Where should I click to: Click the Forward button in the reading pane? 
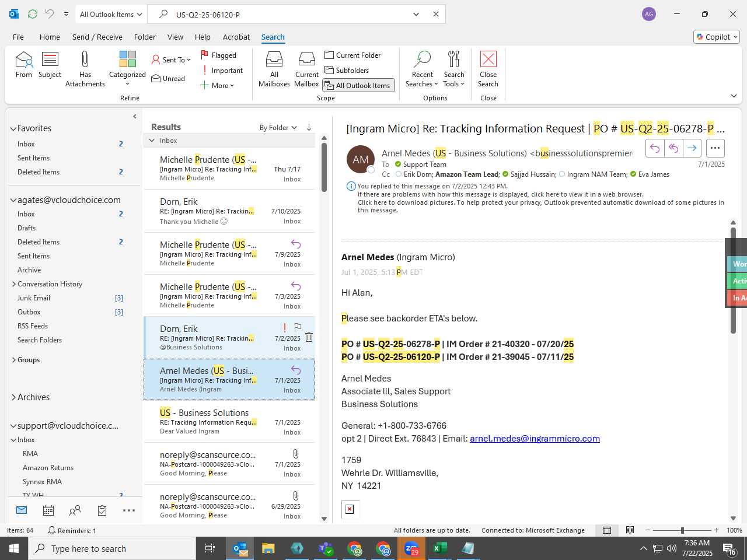[692, 148]
